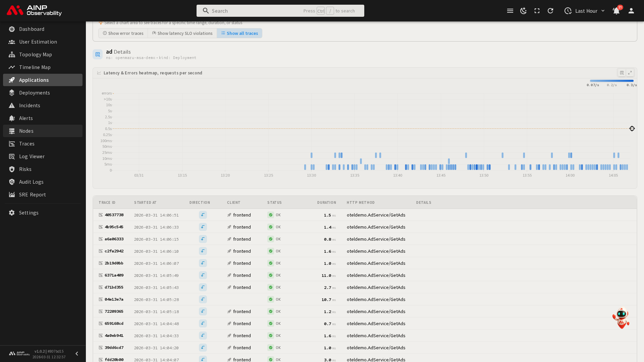Collapse the sidebar with the chevron arrow
Screen dimensions: 644x362
point(77,354)
